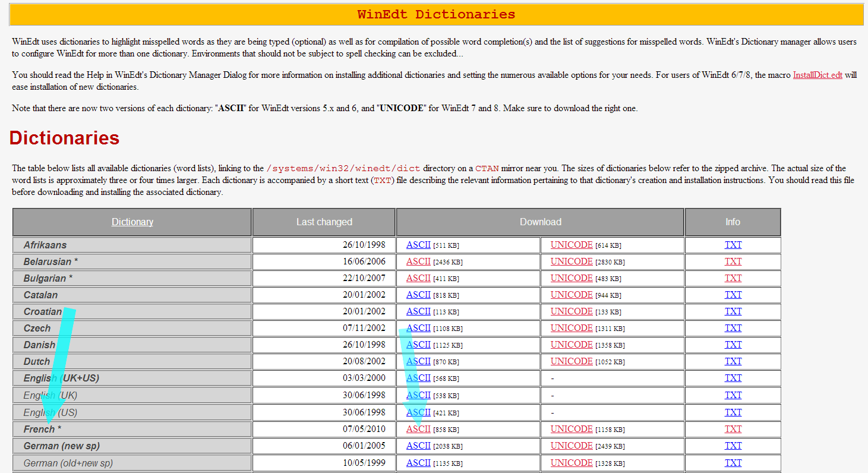Open Croatian TXT info file
The width and height of the screenshot is (868, 473).
733,311
